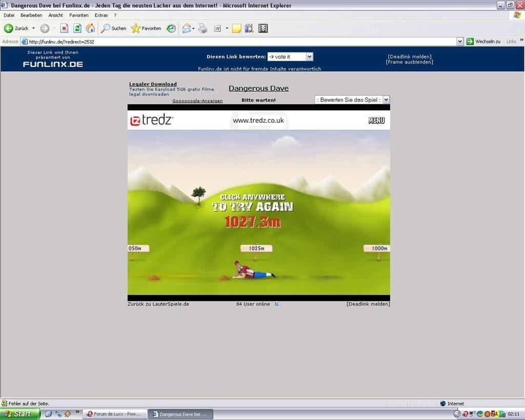Click the research books magnifier icon

point(249,29)
